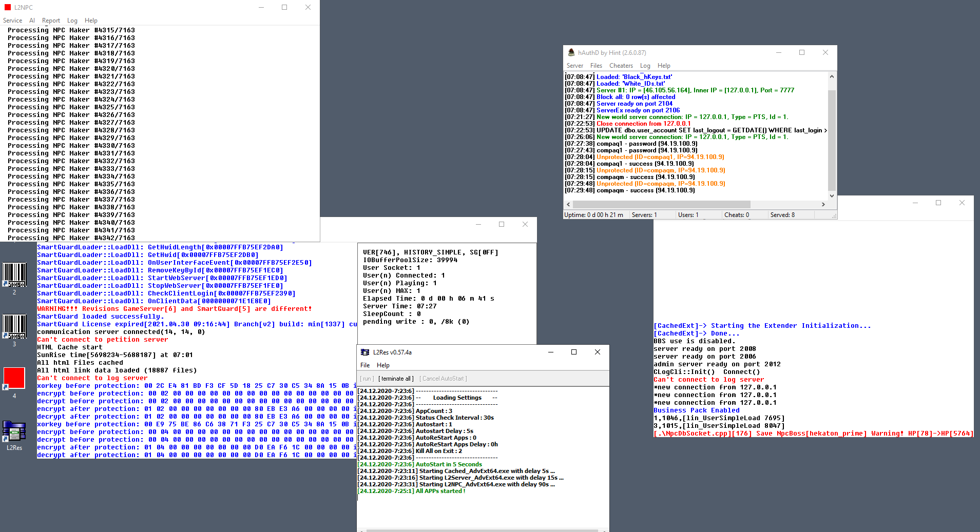Click Cheats: 0 in hAuthD status bar

737,215
